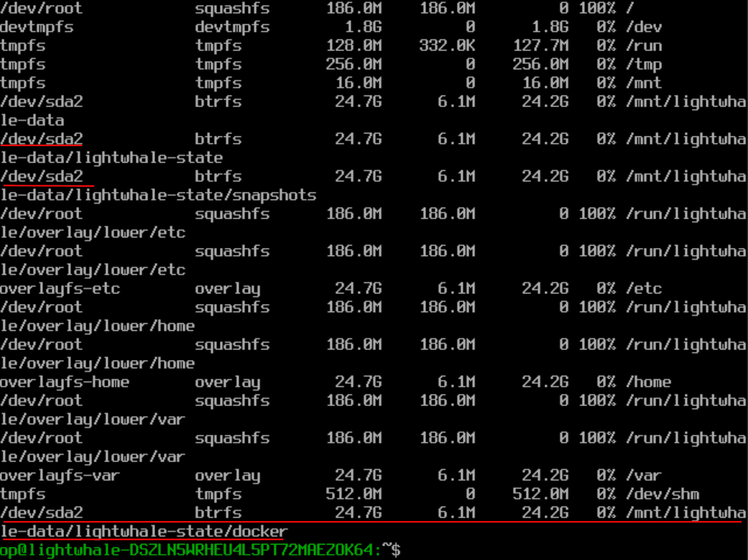Click the /dev/root squashfs root entry
The width and height of the screenshot is (748, 560).
coord(41,8)
